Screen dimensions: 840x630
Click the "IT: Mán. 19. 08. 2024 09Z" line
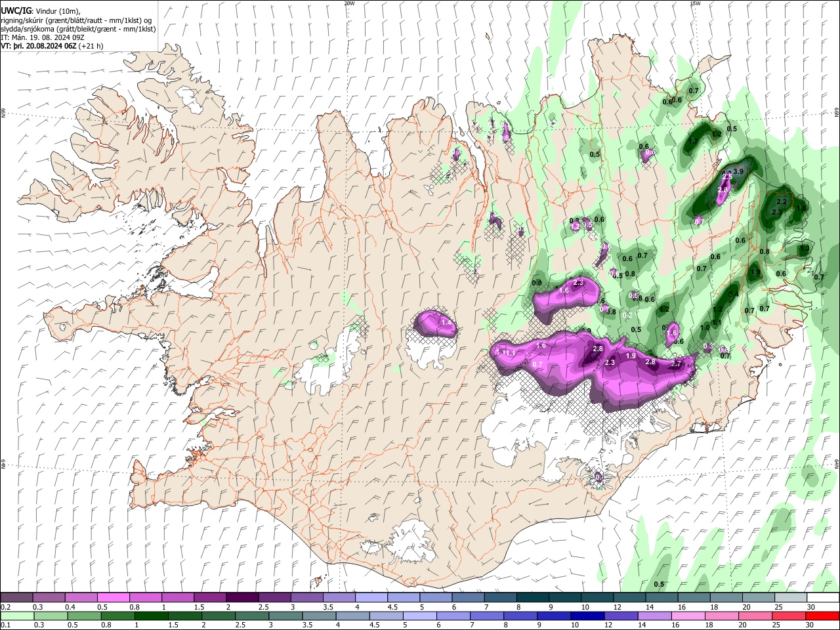[43, 37]
